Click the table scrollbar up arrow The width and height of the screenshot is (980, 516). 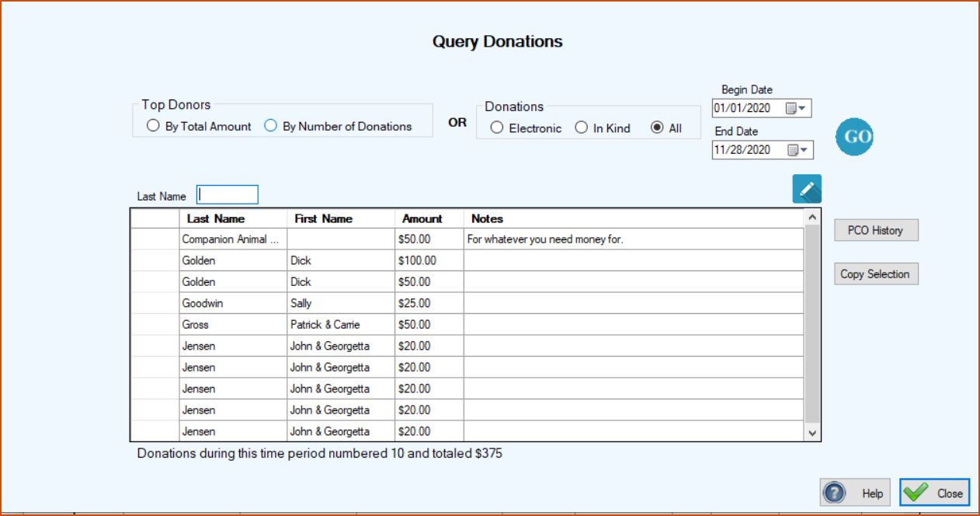coord(812,218)
